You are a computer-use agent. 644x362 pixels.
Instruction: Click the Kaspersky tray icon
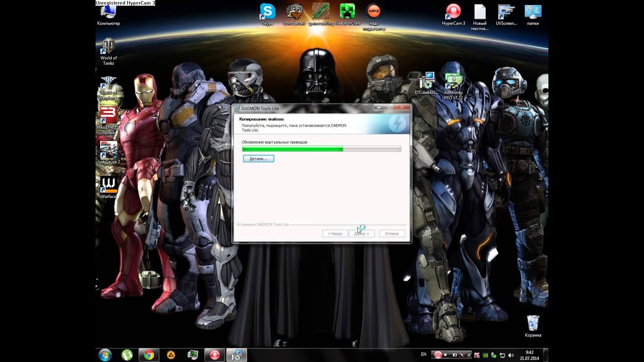[477, 355]
